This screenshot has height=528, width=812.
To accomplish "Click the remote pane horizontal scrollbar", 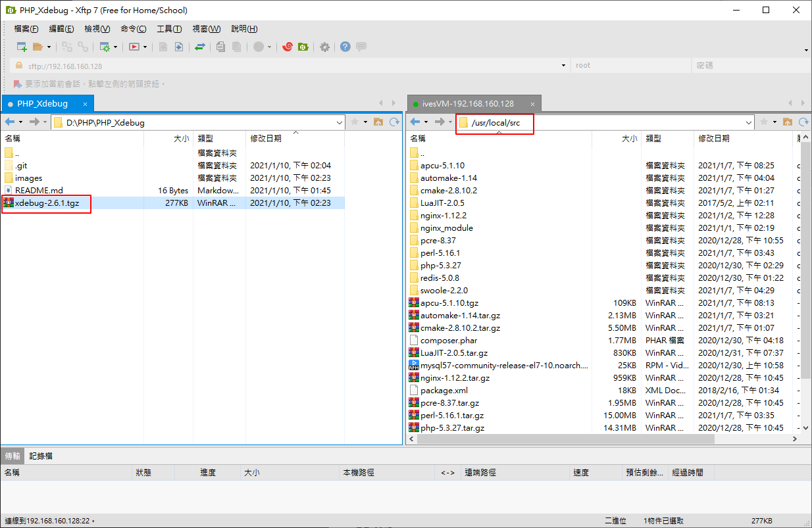I will tap(566, 439).
